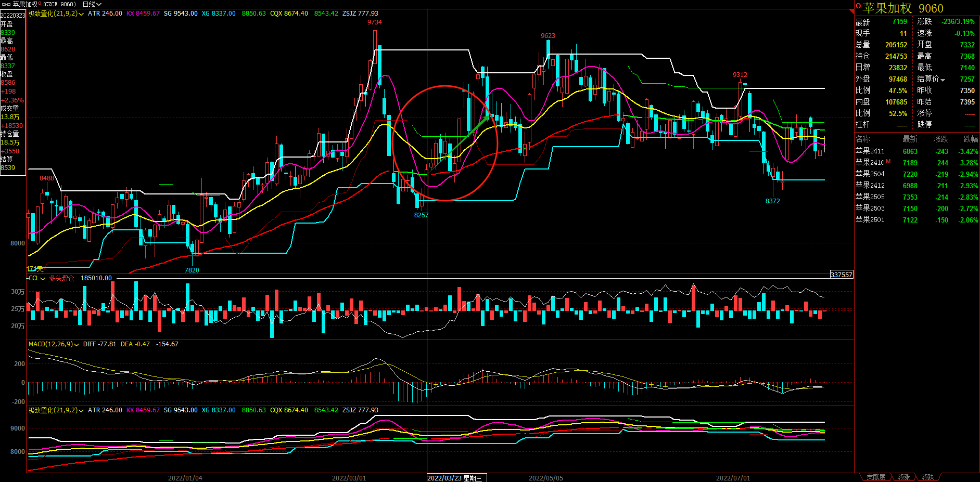980x482 pixels.
Task: Click the DIFF -77.81 readout
Action: [x=100, y=344]
